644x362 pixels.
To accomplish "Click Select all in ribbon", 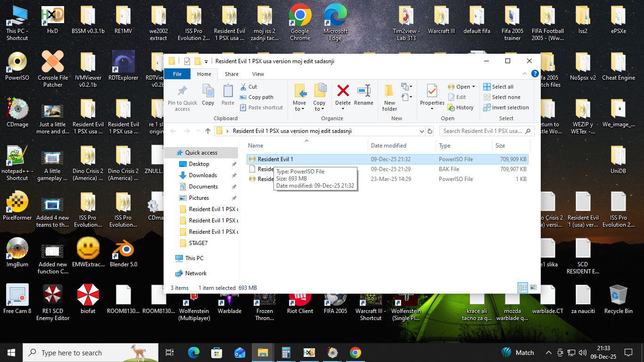I will point(498,87).
